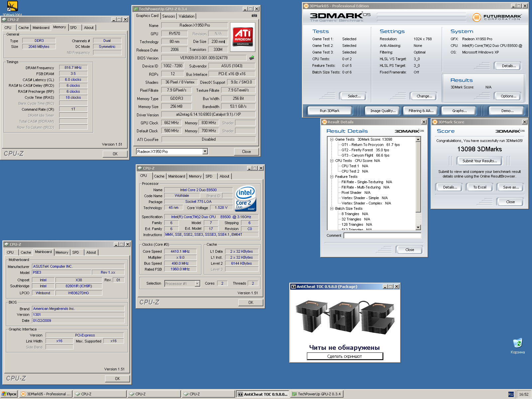
Task: Click Options... in the Results section
Action: coord(508,96)
